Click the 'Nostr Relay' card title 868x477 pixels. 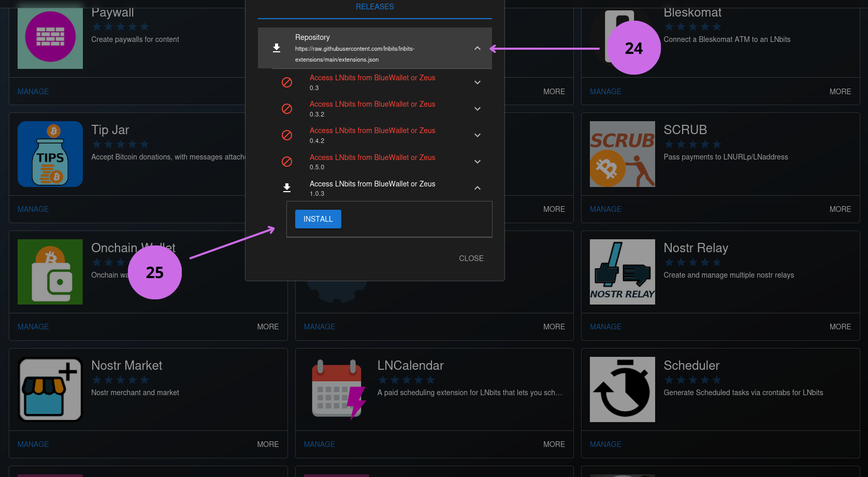[696, 248]
